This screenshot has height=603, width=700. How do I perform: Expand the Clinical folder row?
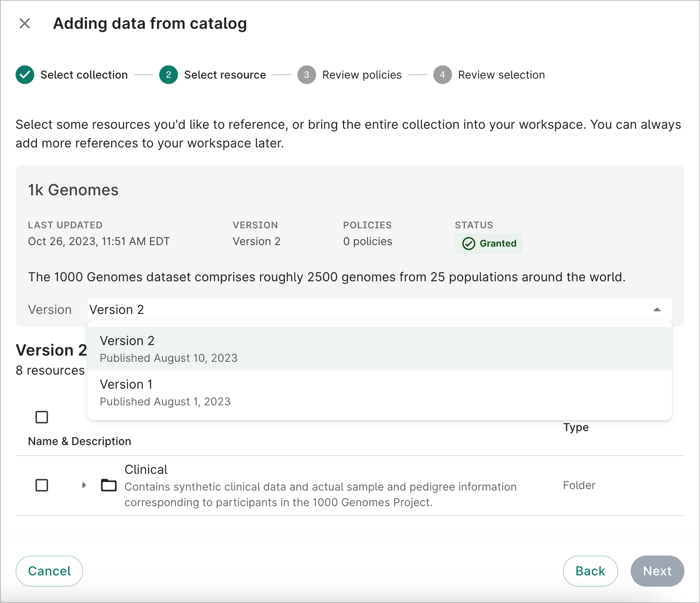click(84, 485)
